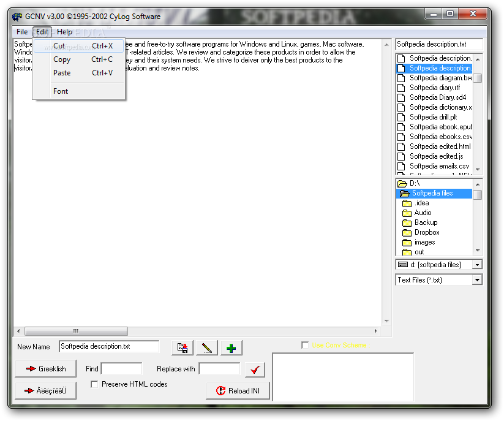
Task: Click the D:\ open folder icon
Action: (x=402, y=183)
